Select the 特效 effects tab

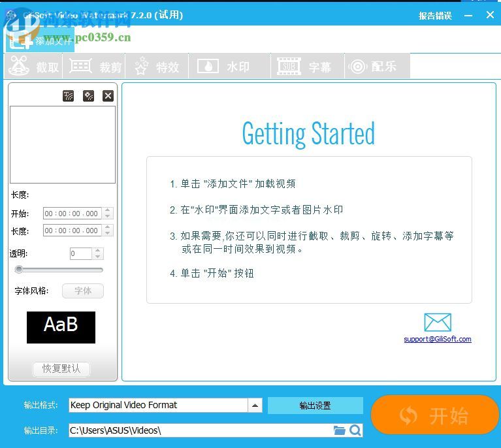pos(157,67)
